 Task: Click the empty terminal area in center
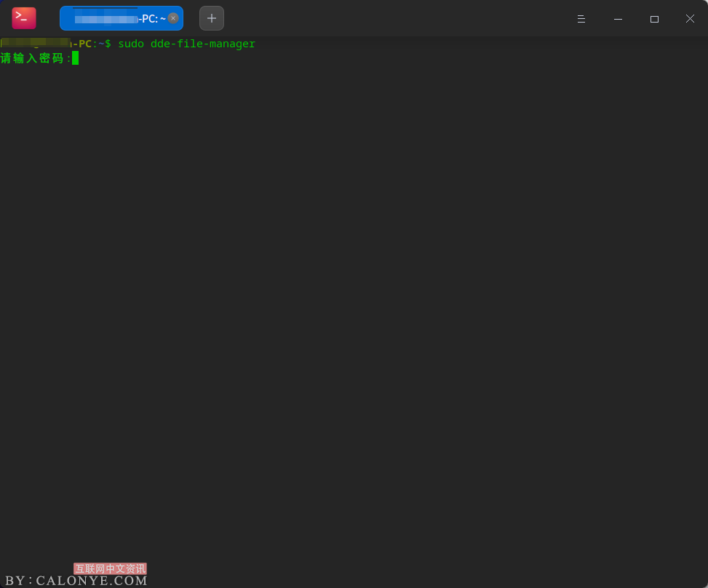coord(354,306)
